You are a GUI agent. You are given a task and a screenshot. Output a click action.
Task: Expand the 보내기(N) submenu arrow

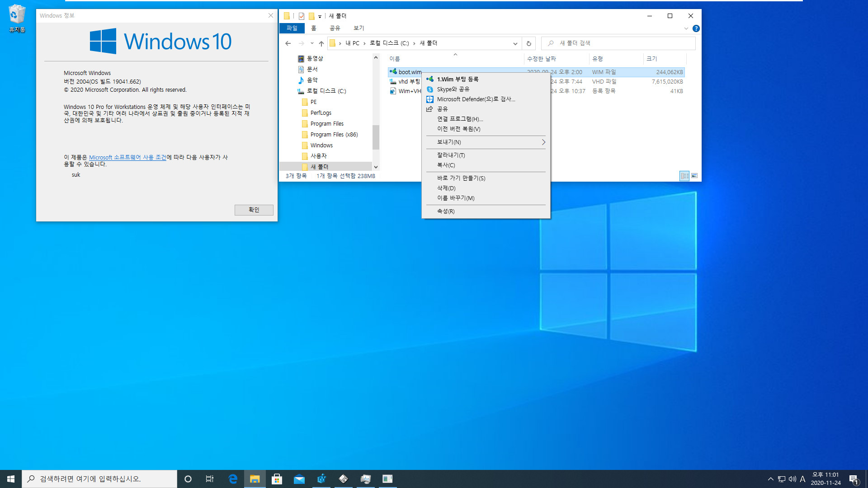click(x=543, y=142)
